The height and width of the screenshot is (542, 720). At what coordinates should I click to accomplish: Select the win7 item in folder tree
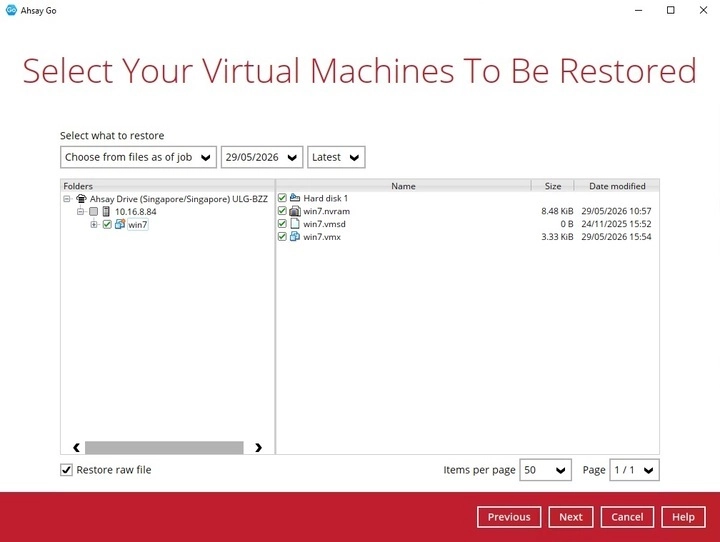click(138, 225)
